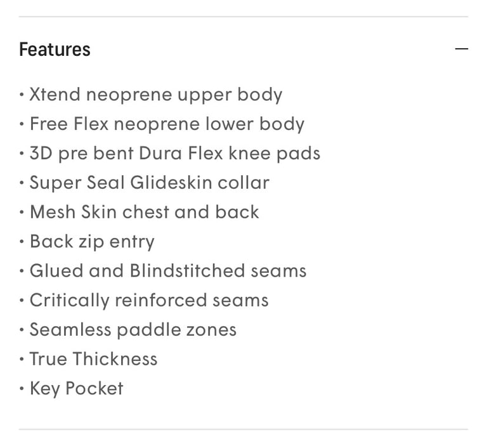Click 'Seamless paddle zones' item

(133, 329)
